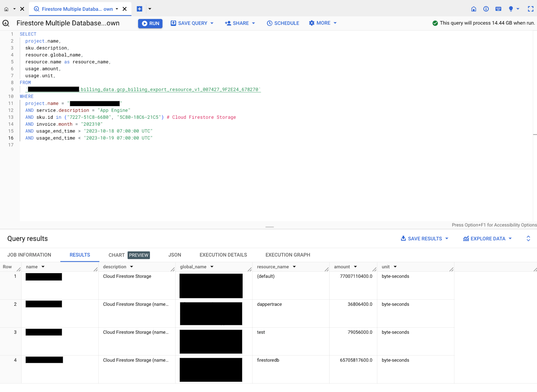
Task: Collapse or expand the results panel
Action: coord(528,238)
